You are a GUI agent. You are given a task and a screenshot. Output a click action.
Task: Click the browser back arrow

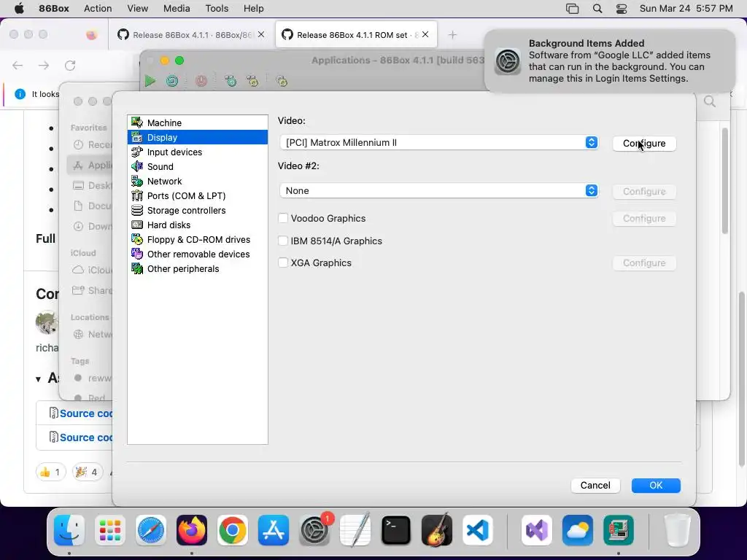click(18, 65)
